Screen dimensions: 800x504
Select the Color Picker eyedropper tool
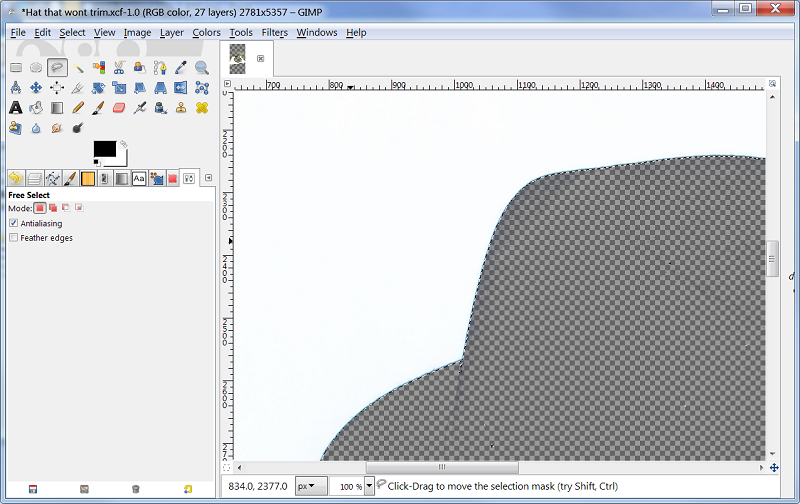pyautogui.click(x=181, y=67)
